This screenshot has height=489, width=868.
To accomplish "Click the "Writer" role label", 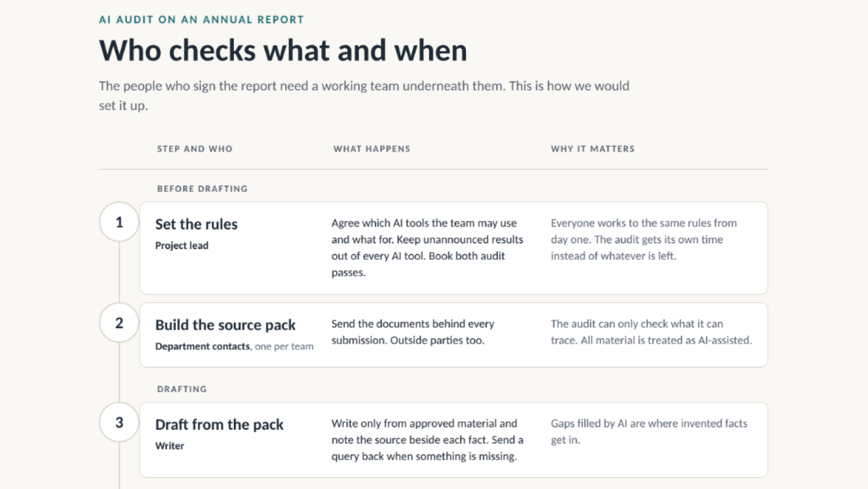I will click(x=170, y=446).
